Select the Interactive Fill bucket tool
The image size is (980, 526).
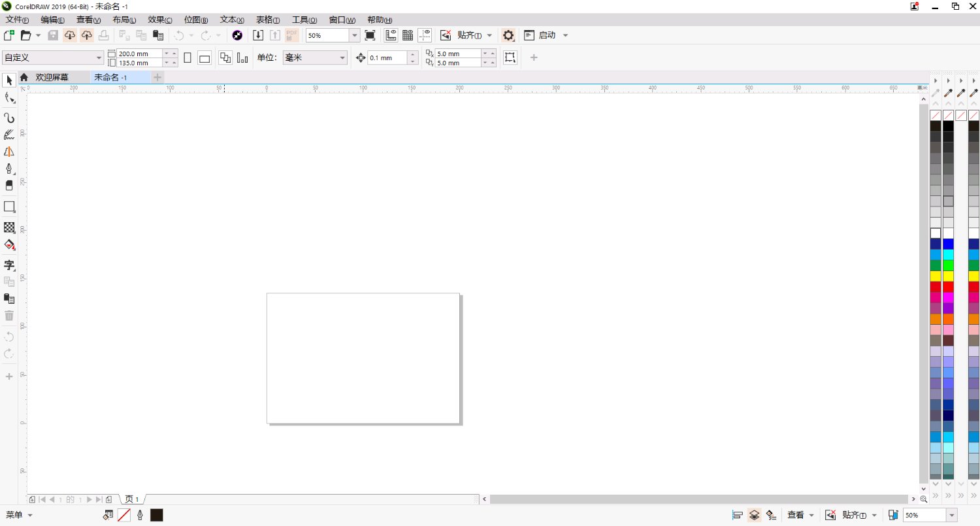(9, 244)
